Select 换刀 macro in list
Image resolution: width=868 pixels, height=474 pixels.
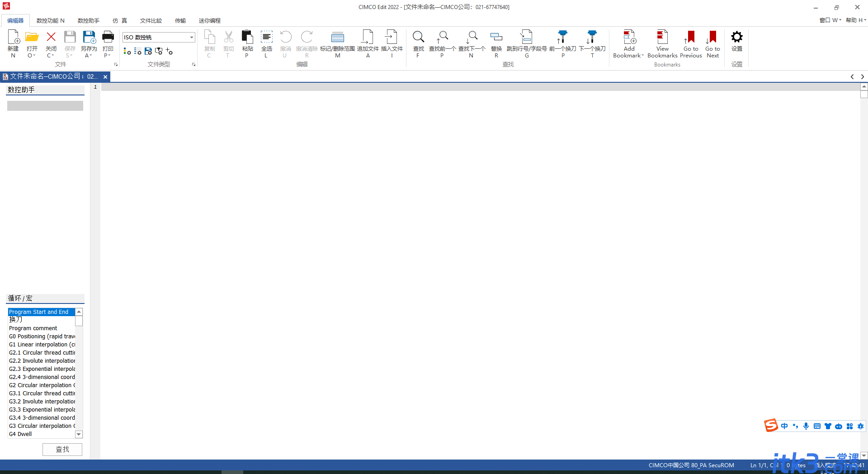(41, 320)
